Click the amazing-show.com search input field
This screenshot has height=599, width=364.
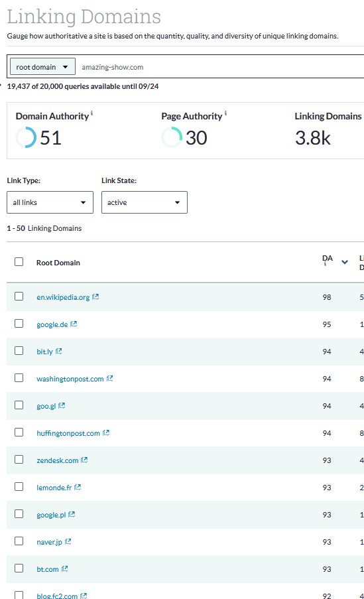click(x=221, y=67)
